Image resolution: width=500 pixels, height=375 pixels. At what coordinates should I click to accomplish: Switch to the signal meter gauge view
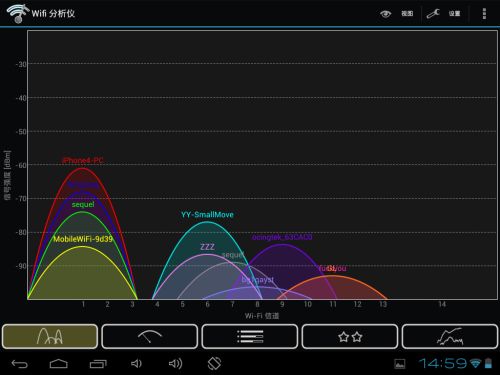150,336
